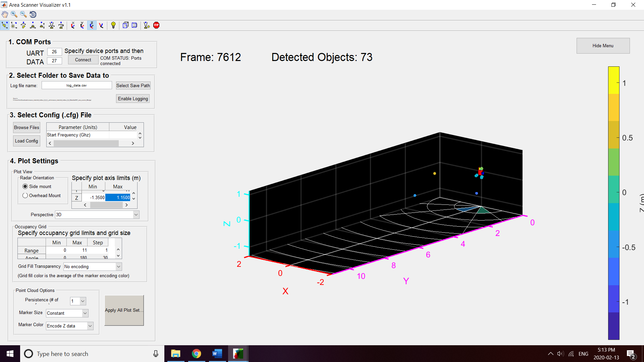Select the Side mount radar orientation

[25, 186]
